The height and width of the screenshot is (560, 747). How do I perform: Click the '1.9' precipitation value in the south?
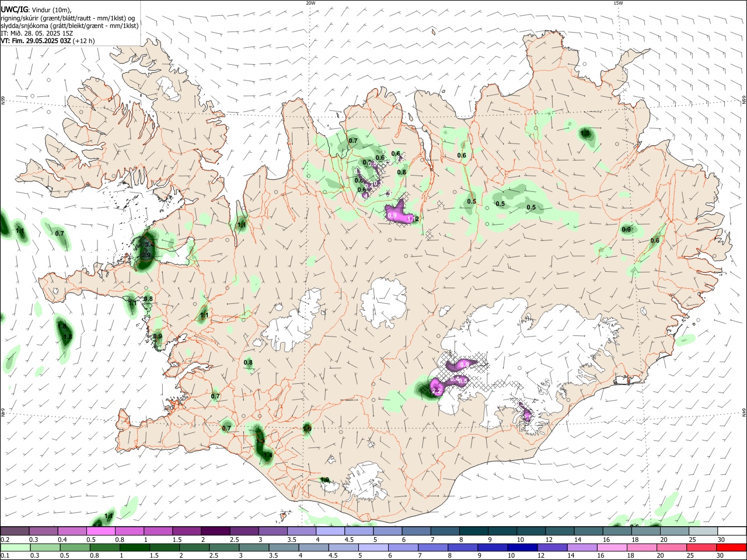(x=307, y=429)
